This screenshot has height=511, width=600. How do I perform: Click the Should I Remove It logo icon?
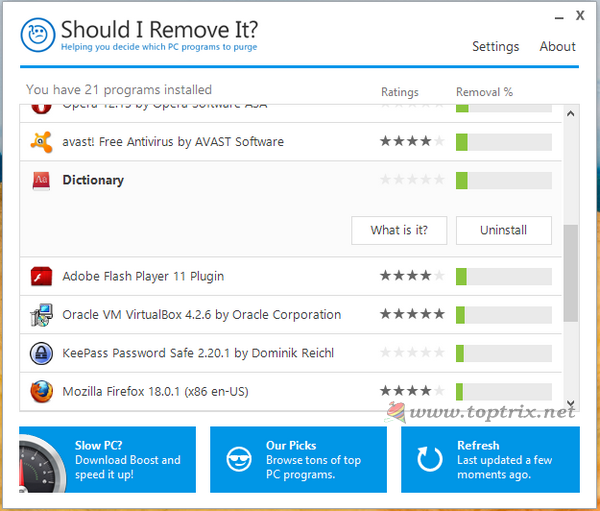(x=38, y=35)
